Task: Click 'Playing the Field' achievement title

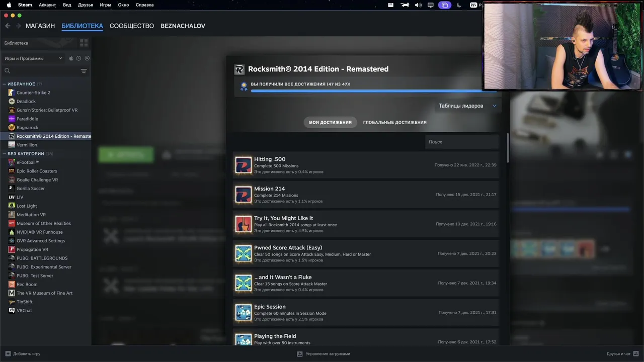Action: [x=275, y=336]
